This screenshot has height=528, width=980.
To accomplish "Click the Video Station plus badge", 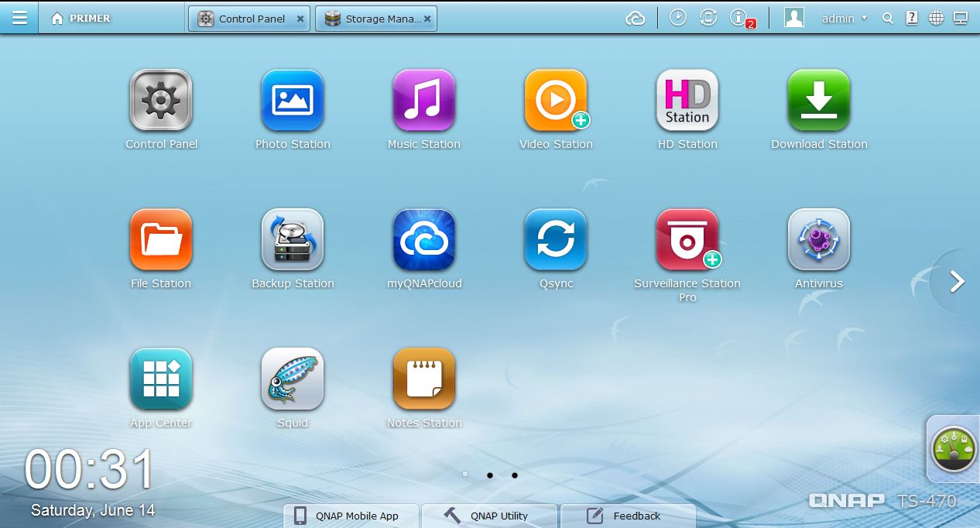I will [x=581, y=120].
